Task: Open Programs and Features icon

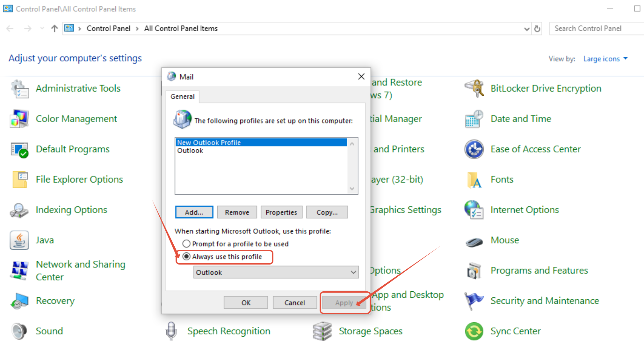Action: (474, 270)
